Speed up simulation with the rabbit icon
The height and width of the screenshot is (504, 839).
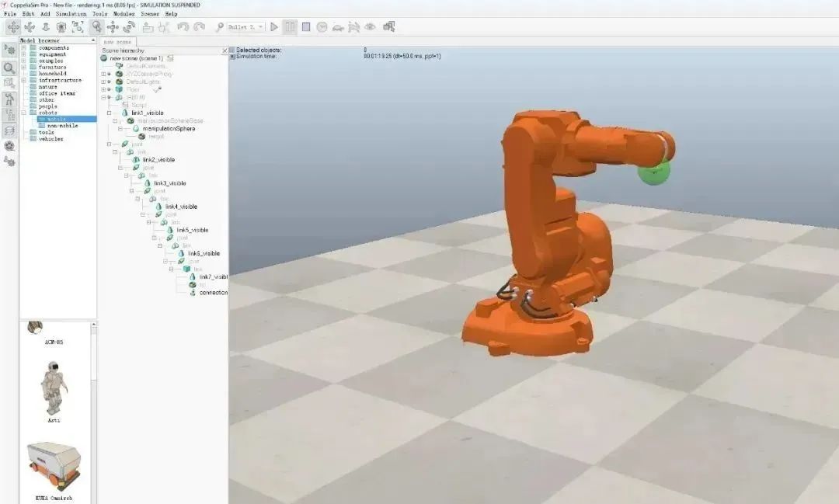353,26
